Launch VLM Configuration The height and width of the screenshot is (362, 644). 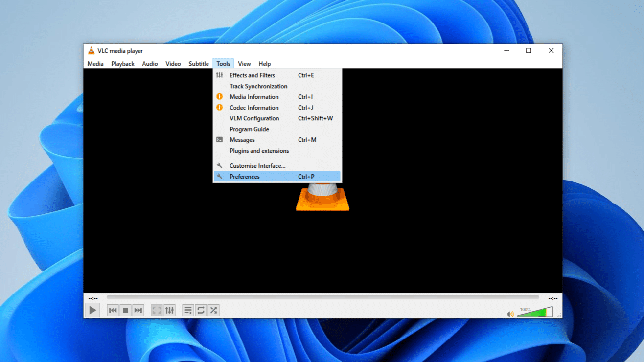point(277,118)
